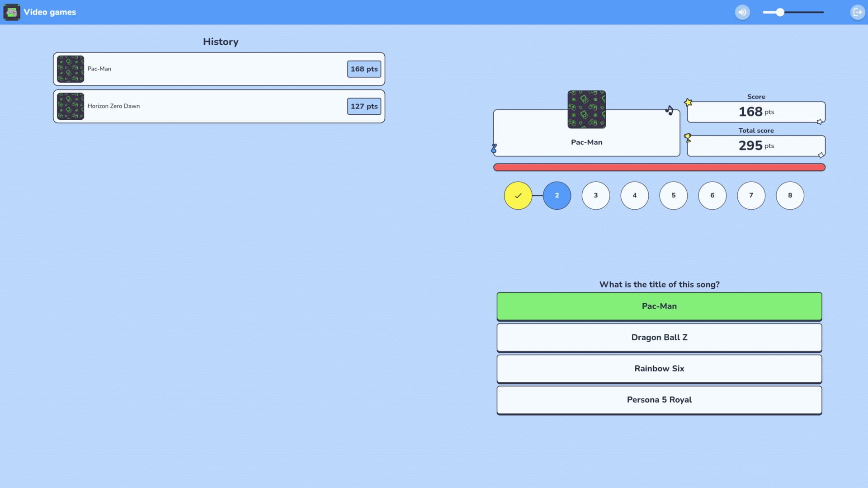
Task: Pick the Rainbow Six answer
Action: pos(659,369)
